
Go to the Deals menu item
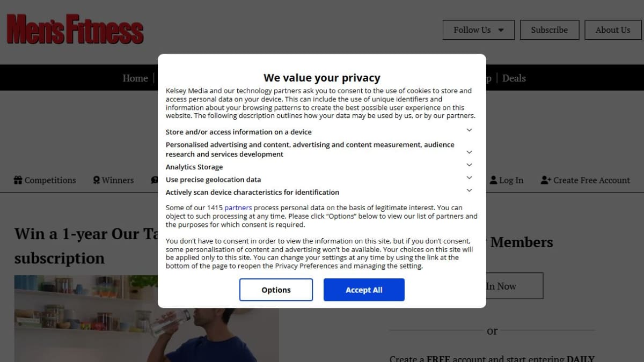pyautogui.click(x=514, y=78)
